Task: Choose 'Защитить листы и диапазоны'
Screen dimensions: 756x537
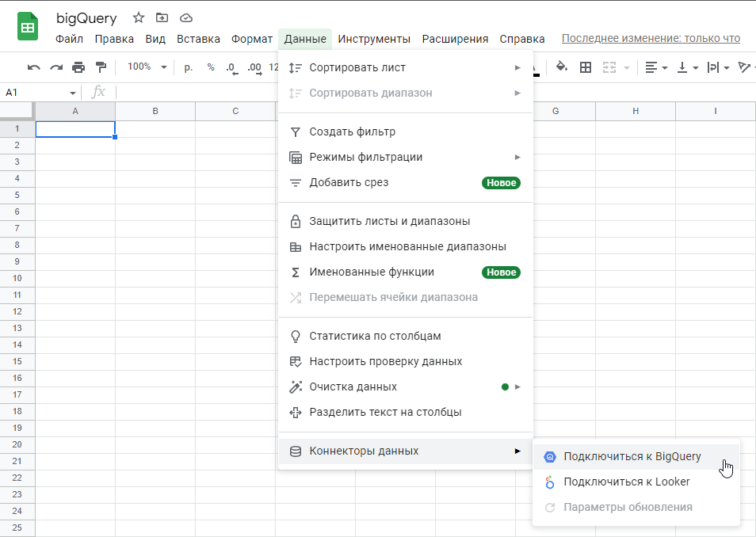Action: point(406,221)
